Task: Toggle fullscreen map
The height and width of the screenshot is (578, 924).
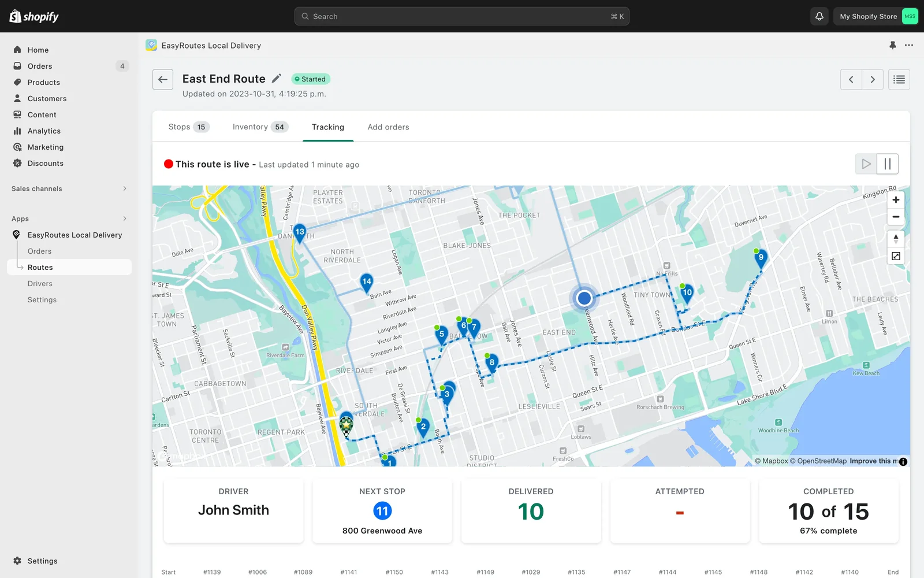Action: click(x=896, y=256)
